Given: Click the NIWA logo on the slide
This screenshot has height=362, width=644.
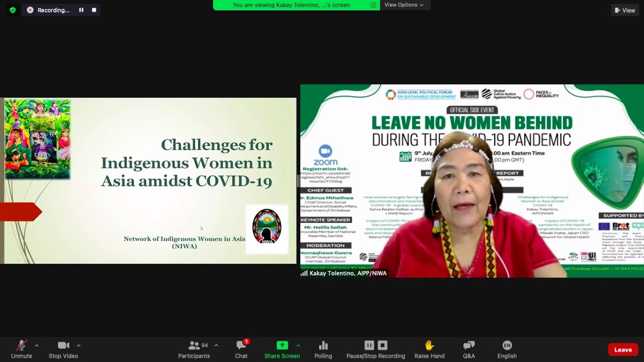Looking at the screenshot, I should click(x=267, y=227).
